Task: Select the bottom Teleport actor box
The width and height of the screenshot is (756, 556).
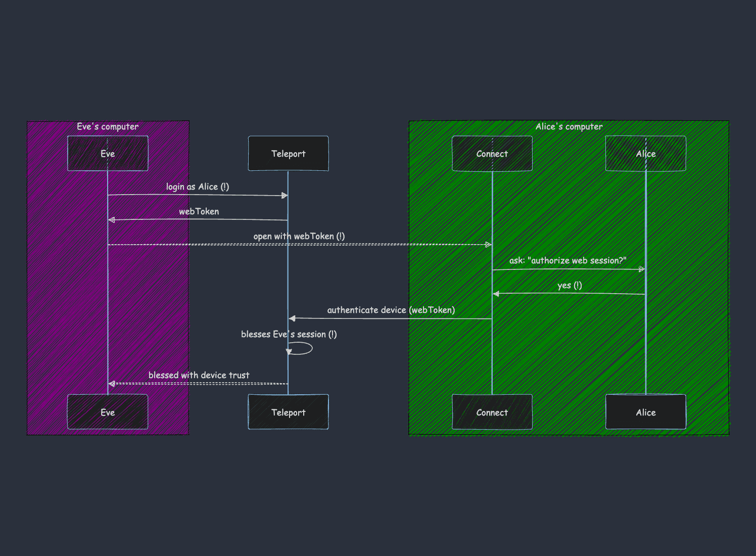Action: [x=288, y=412]
